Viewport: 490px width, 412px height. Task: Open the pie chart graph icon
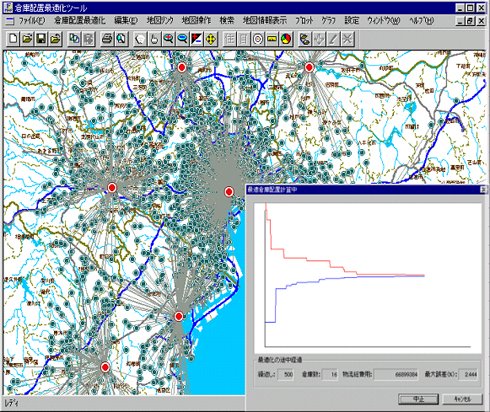coord(286,39)
